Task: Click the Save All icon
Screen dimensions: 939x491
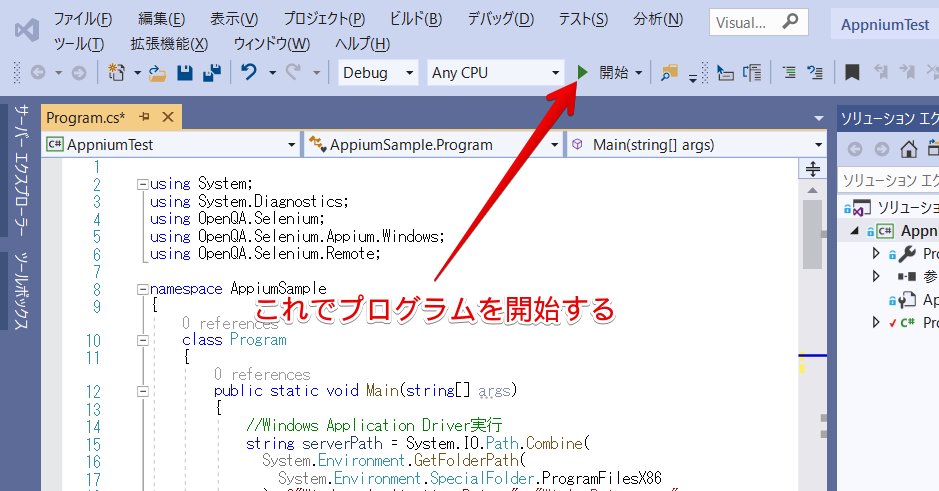Action: (212, 72)
